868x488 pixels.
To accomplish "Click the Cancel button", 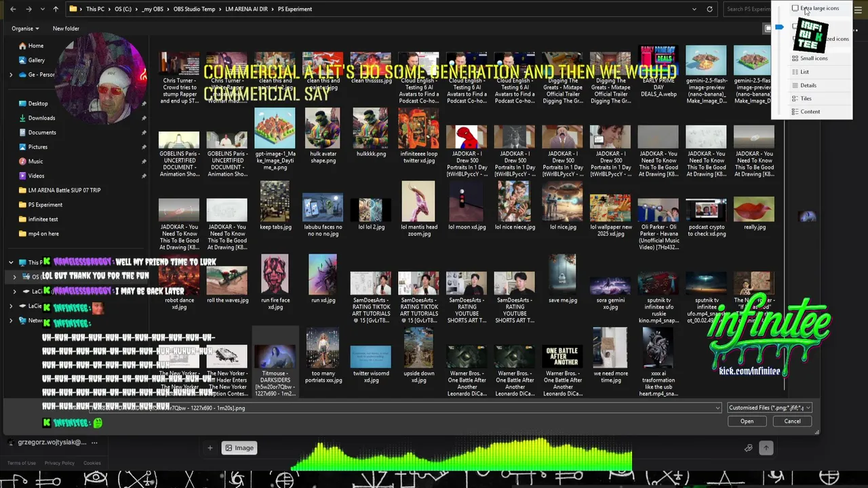I will pyautogui.click(x=792, y=422).
